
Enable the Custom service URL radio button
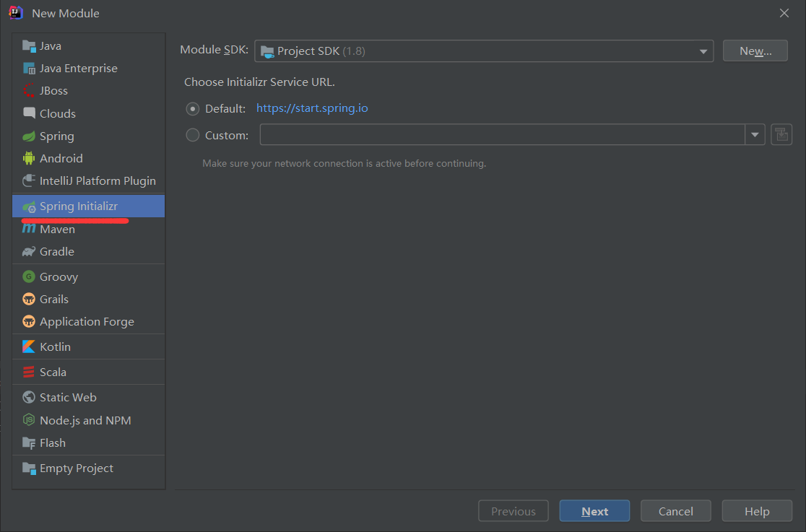coord(193,135)
